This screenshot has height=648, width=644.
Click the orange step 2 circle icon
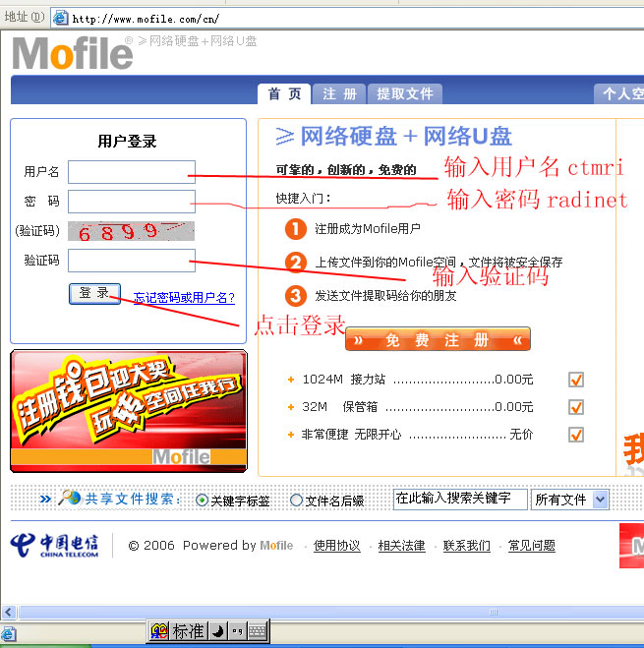[x=296, y=263]
